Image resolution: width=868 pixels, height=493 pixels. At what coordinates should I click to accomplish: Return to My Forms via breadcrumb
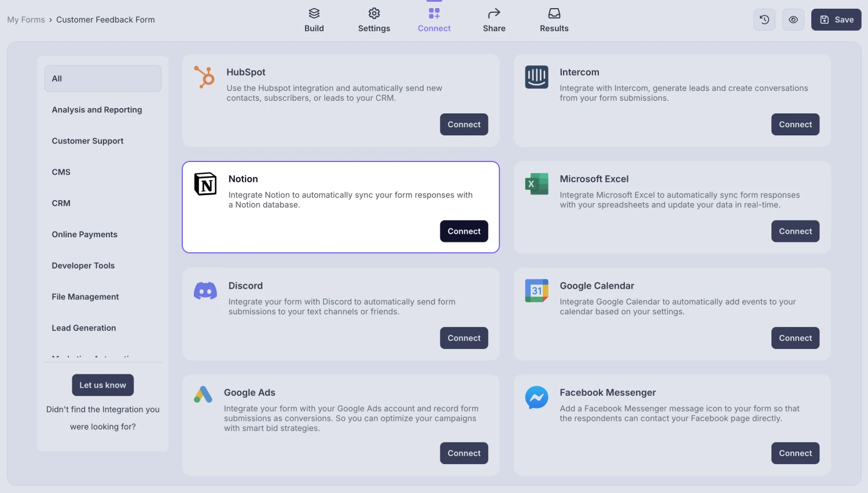25,19
